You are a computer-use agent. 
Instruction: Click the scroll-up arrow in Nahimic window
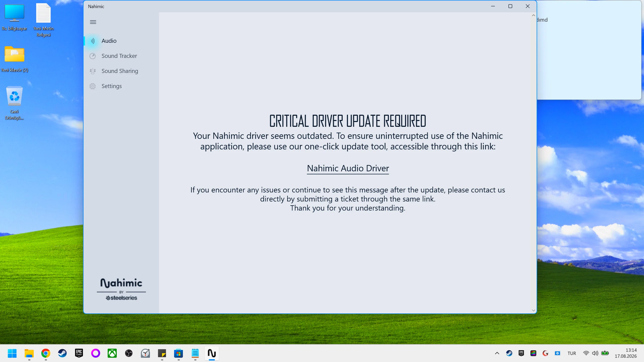533,15
